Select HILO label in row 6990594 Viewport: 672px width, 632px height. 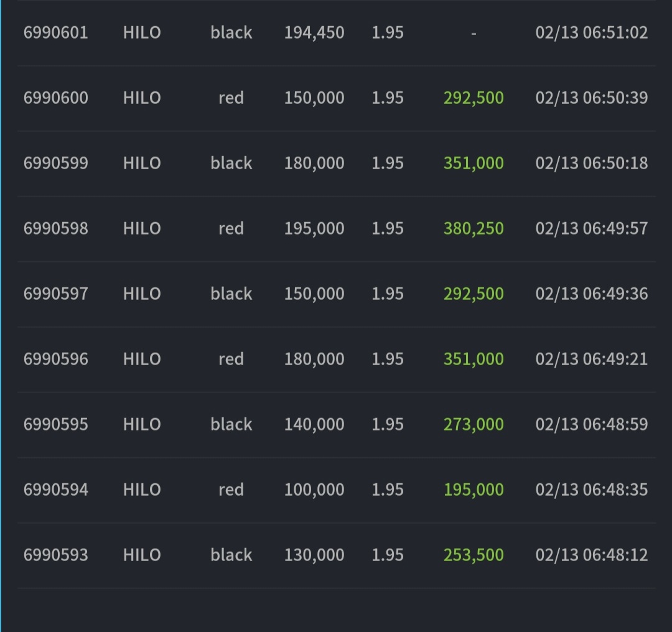pos(142,490)
